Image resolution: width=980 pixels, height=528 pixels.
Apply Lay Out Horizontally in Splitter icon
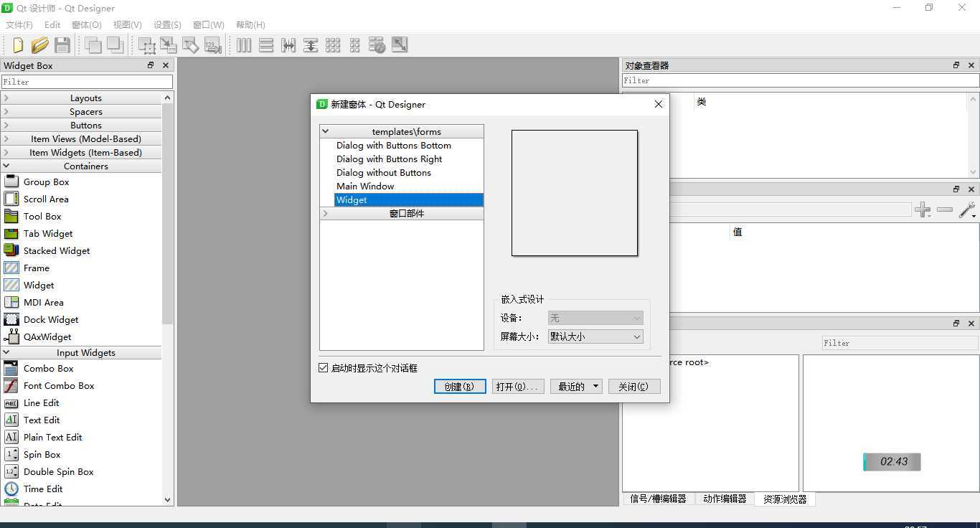[288, 45]
